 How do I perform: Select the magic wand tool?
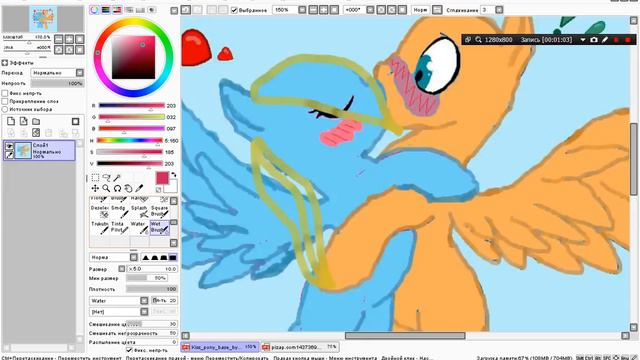coord(117,178)
